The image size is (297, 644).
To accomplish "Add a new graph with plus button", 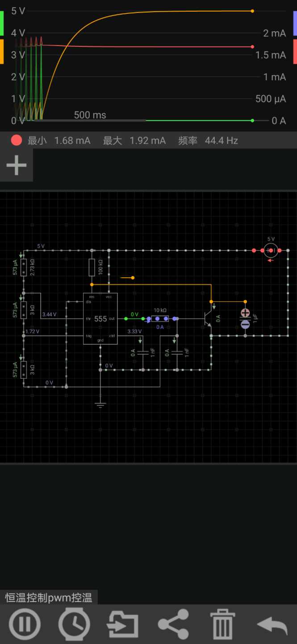I will (x=17, y=165).
